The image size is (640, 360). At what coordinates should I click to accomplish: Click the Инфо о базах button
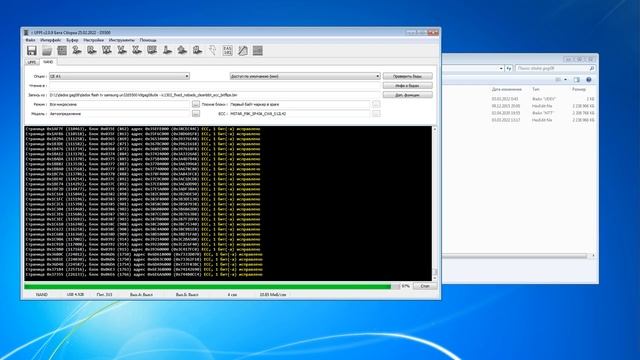[x=407, y=86]
